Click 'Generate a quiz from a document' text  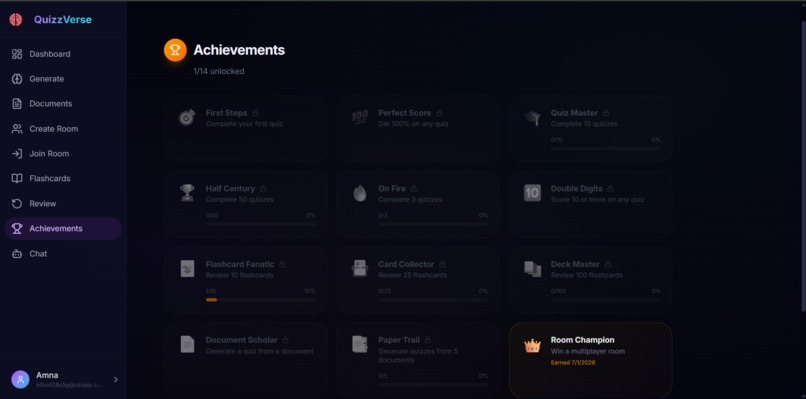coord(260,351)
